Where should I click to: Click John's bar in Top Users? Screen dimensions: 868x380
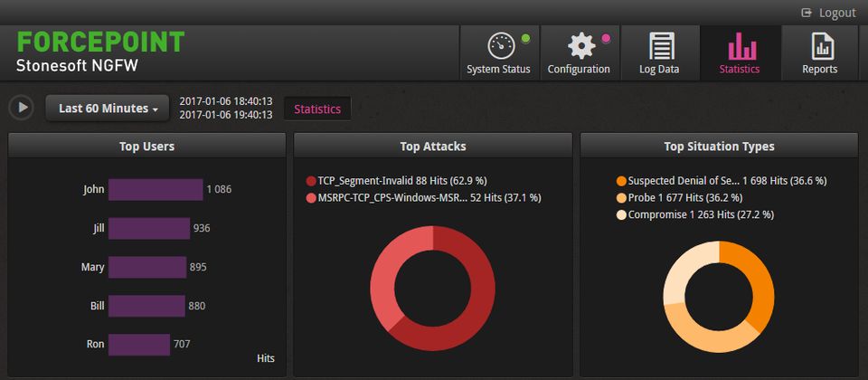tap(156, 189)
